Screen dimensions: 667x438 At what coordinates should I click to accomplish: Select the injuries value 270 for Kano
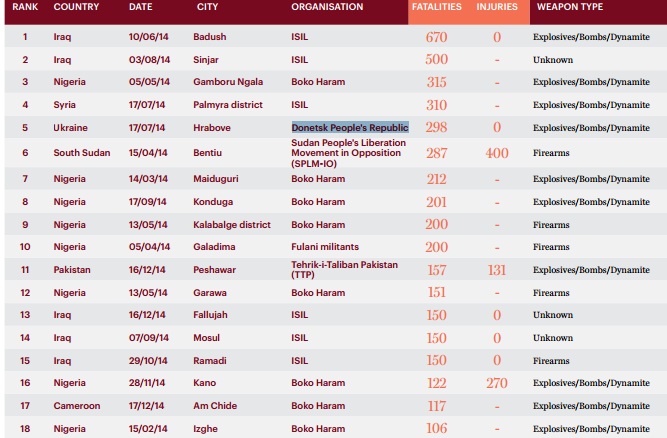click(497, 383)
